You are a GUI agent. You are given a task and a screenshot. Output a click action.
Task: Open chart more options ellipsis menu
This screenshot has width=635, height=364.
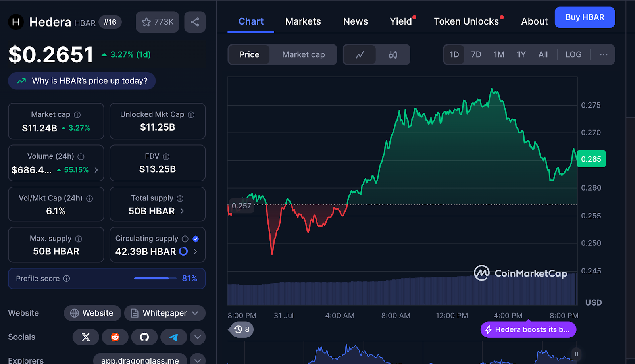click(603, 54)
